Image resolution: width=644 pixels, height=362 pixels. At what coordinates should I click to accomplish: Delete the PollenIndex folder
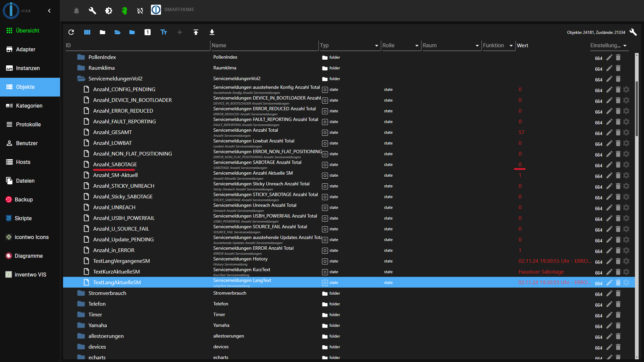tap(618, 57)
